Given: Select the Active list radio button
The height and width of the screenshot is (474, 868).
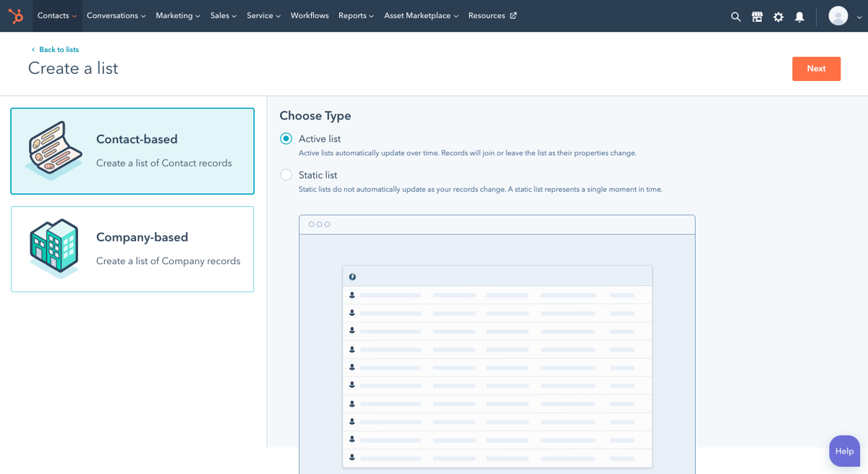Looking at the screenshot, I should 286,139.
